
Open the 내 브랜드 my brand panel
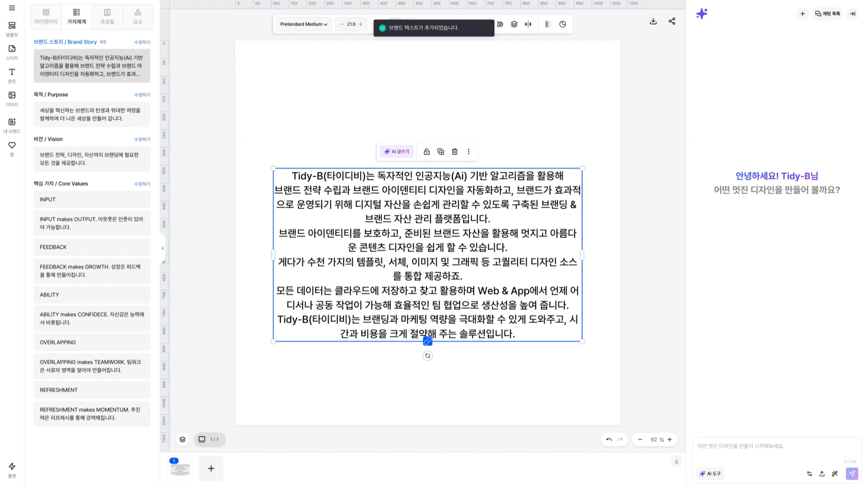pyautogui.click(x=12, y=125)
